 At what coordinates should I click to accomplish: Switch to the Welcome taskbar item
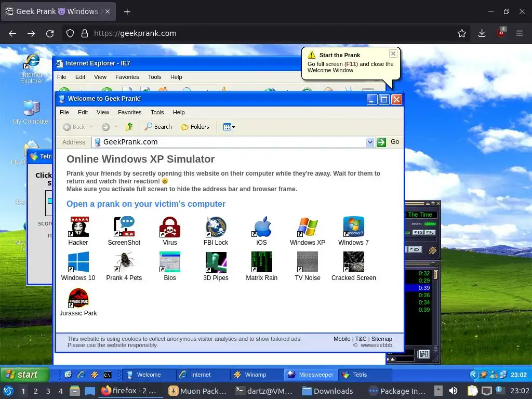coord(149,375)
